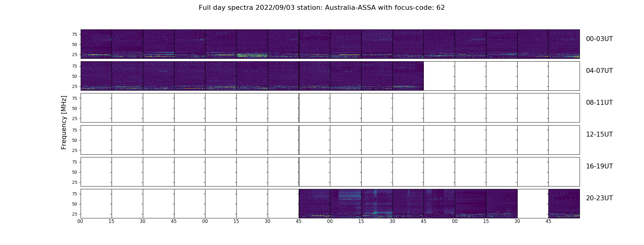644x245 pixels.
Task: Click the 50 MHz tick label of the 16-19UT row
Action: pyautogui.click(x=75, y=172)
